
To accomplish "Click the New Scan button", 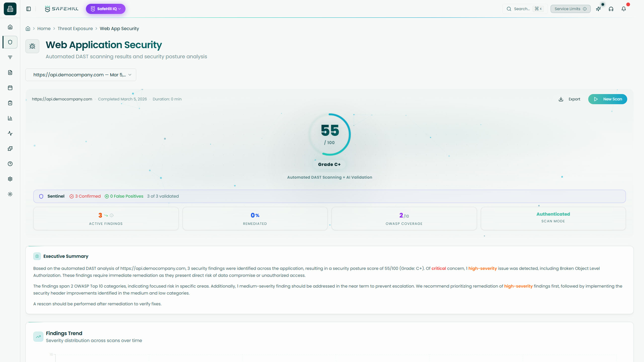I will coord(608,99).
